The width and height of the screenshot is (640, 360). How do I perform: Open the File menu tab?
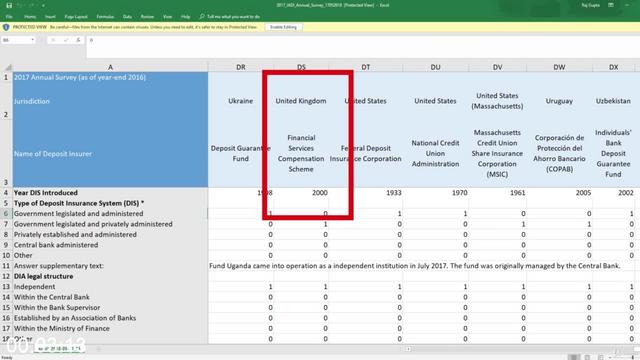(9, 17)
